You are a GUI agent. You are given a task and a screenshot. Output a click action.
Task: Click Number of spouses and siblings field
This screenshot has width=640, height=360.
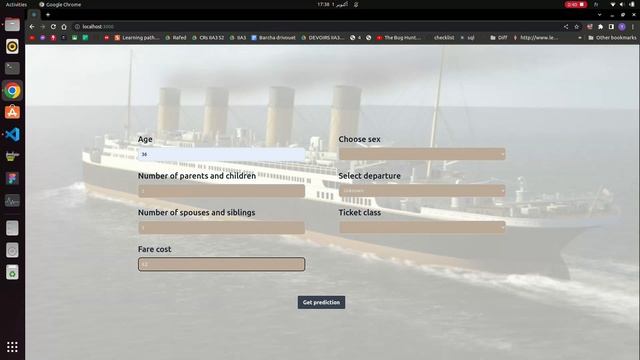click(221, 227)
